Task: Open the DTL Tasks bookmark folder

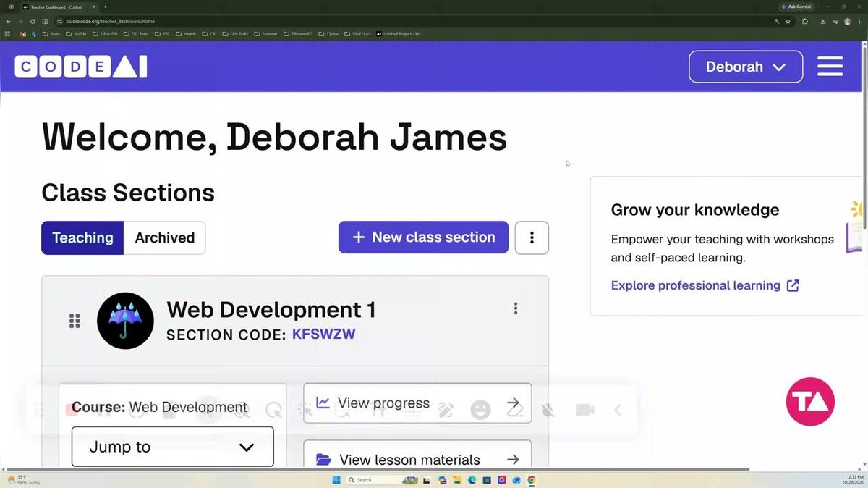Action: coord(136,33)
